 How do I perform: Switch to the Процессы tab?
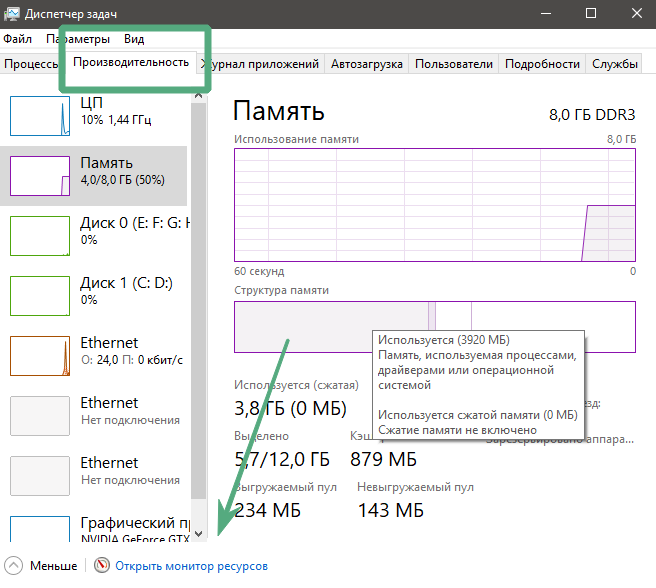tap(32, 64)
